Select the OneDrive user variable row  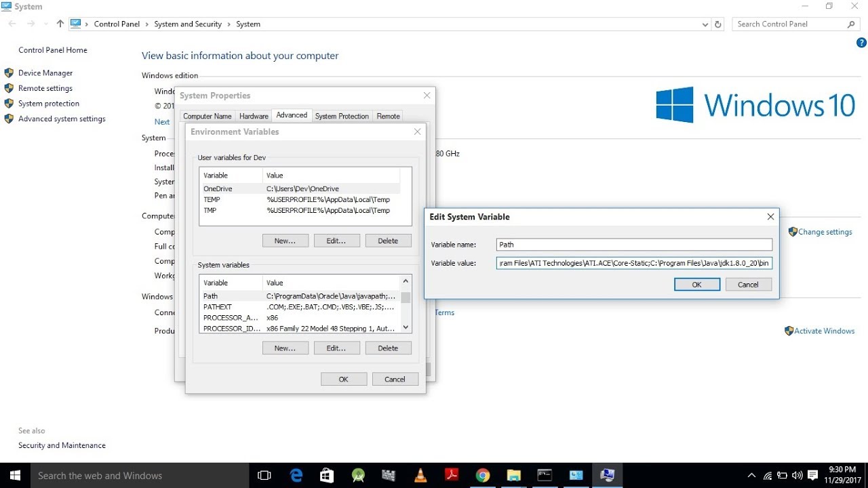pyautogui.click(x=300, y=188)
